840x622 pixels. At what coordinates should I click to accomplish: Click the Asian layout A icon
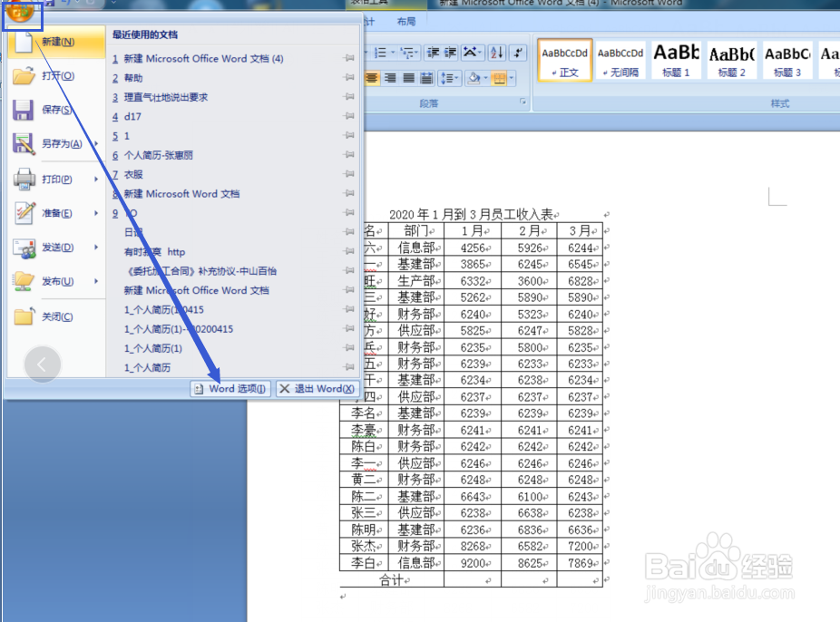(471, 53)
